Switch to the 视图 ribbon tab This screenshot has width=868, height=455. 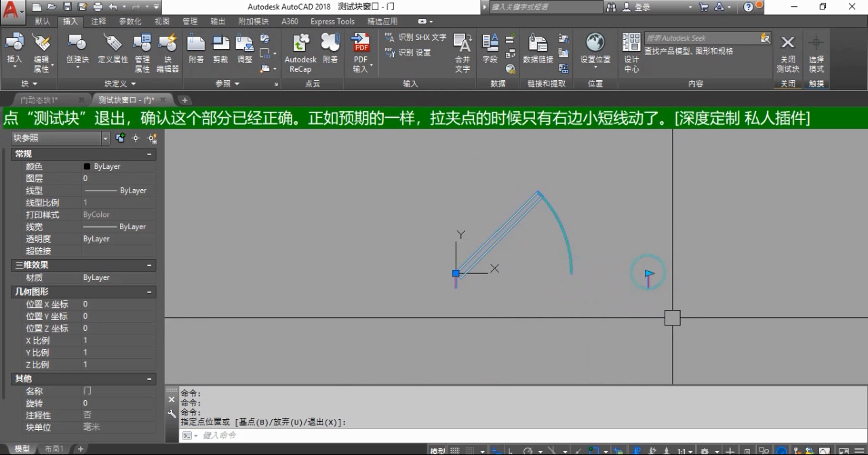(x=161, y=21)
